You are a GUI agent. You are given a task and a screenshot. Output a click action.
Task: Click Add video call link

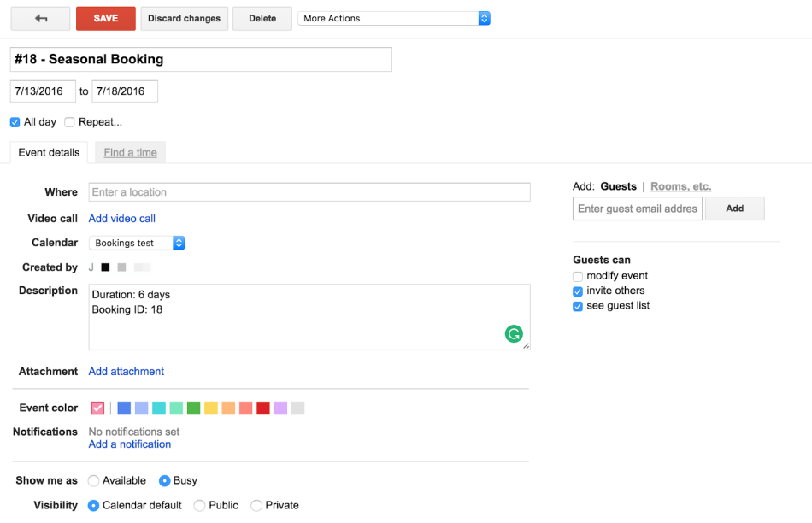(x=122, y=218)
